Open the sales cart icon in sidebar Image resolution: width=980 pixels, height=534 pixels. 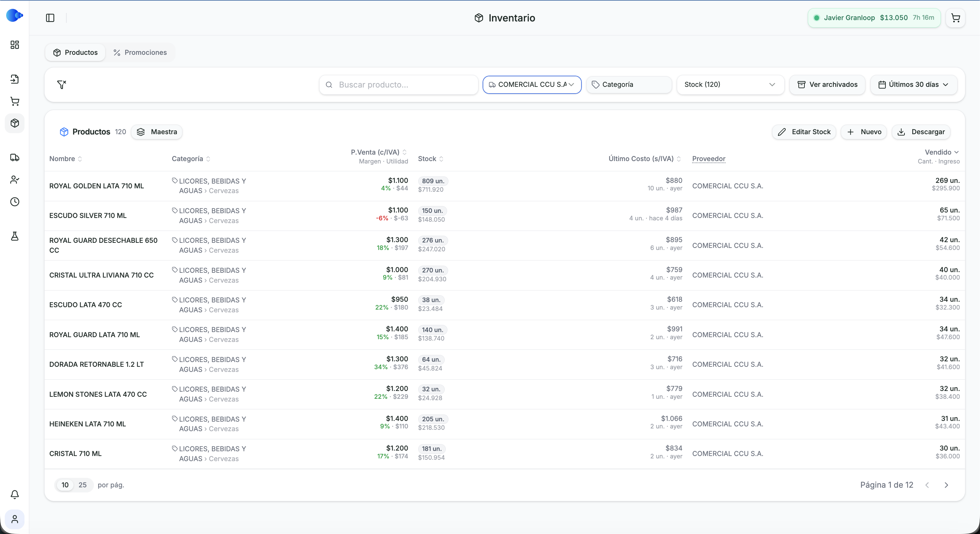pos(14,101)
